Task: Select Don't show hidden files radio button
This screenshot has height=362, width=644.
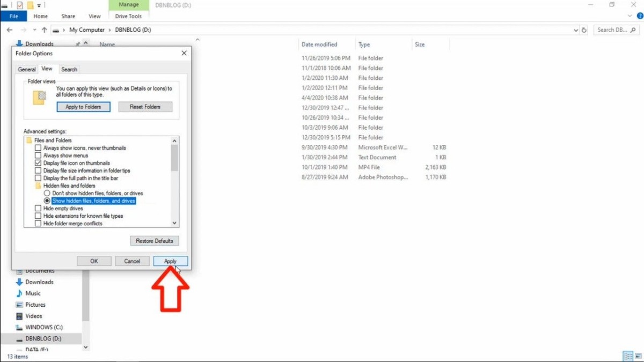Action: pyautogui.click(x=48, y=193)
